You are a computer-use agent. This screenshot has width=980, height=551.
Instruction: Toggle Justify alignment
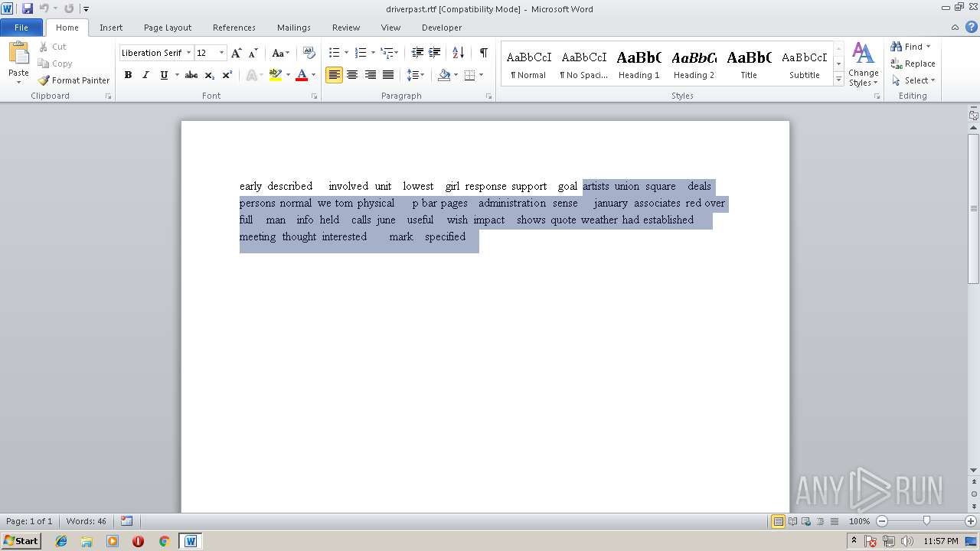(388, 75)
